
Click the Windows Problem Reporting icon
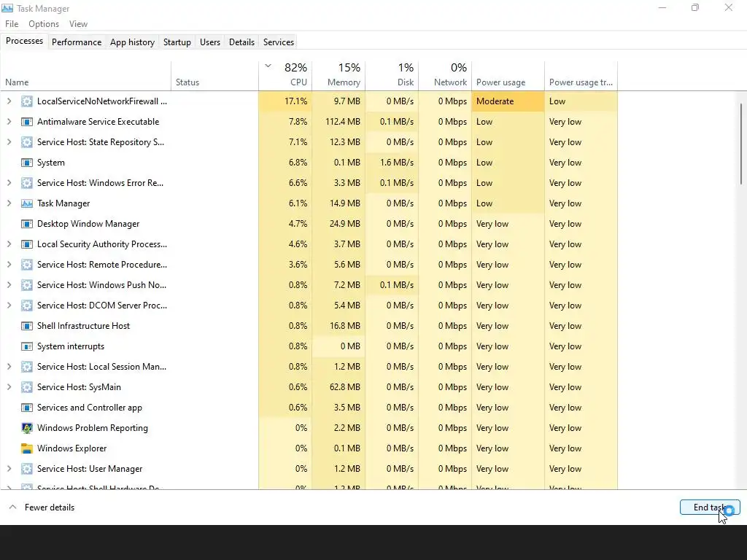[x=27, y=428]
